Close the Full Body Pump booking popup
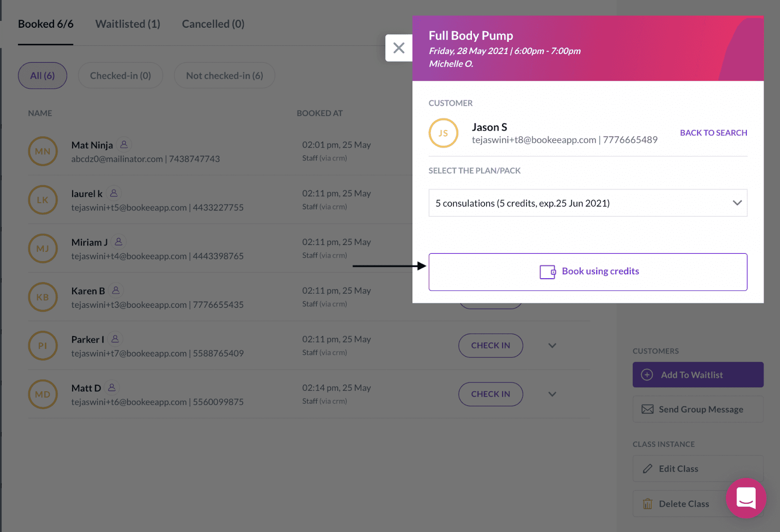Viewport: 780px width, 532px height. 399,48
